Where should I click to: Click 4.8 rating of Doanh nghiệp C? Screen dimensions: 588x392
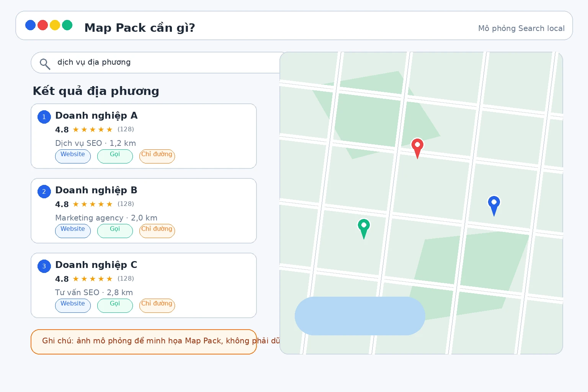tap(62, 279)
